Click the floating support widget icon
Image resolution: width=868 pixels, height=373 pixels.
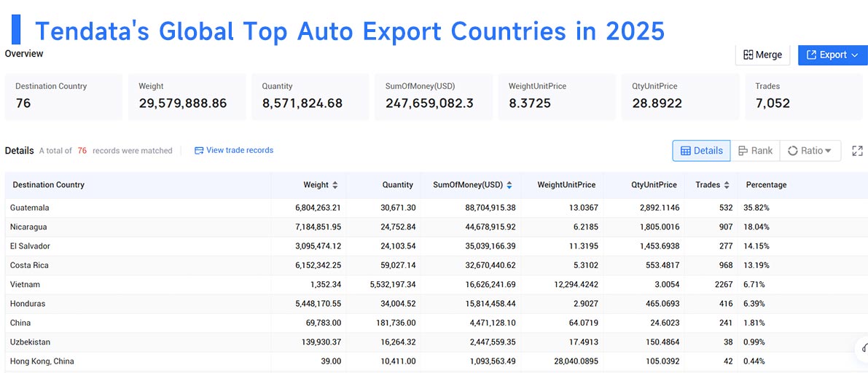pos(862,348)
